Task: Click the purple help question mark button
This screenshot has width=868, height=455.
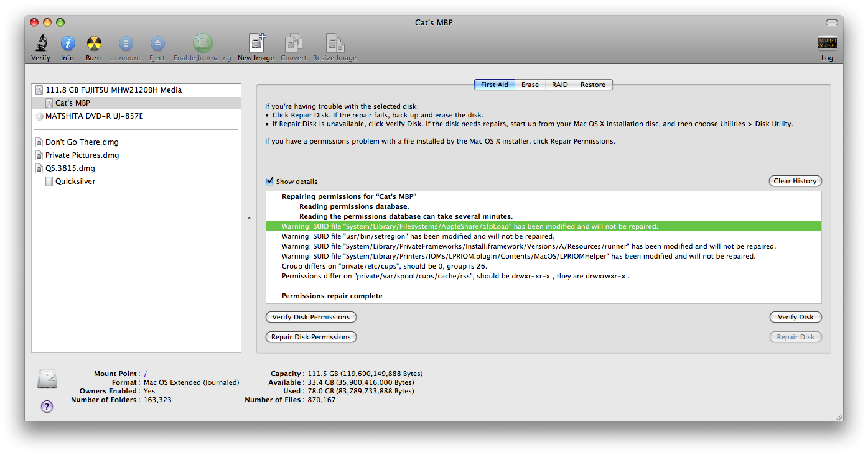Action: click(47, 407)
